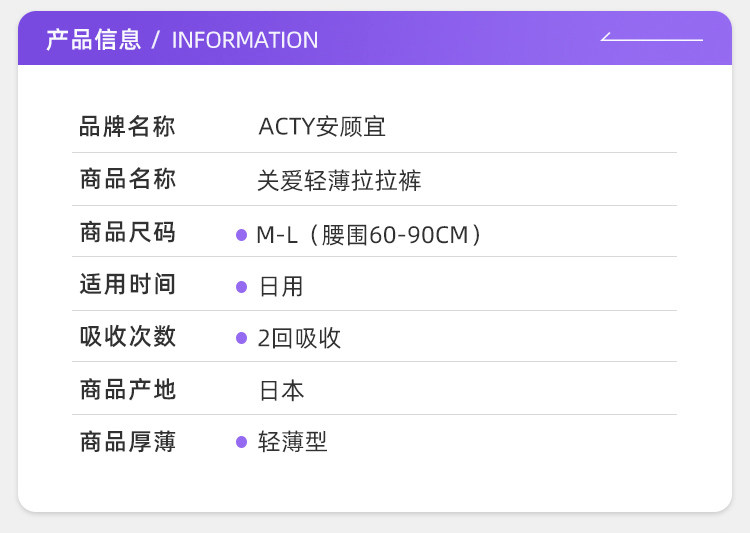
Task: Select the M-L（腰围60-90CM) size value
Action: pos(370,235)
